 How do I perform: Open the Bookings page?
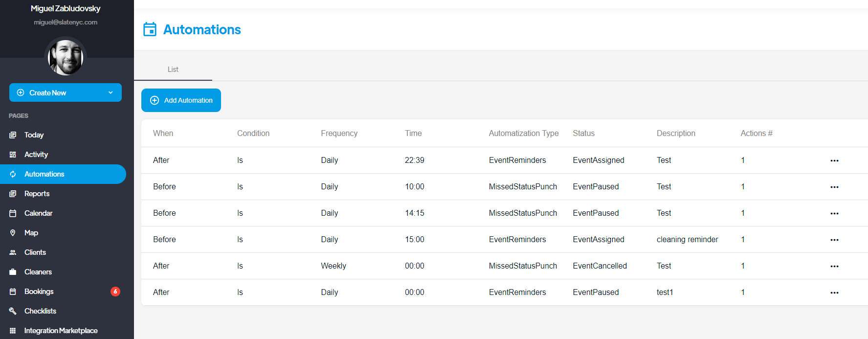(39, 292)
